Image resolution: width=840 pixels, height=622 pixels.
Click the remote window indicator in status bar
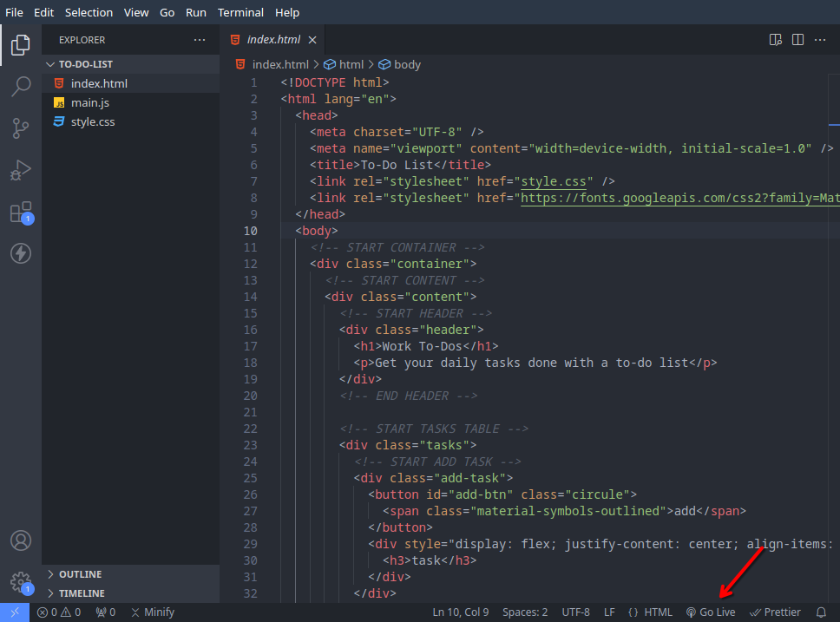[x=15, y=612]
